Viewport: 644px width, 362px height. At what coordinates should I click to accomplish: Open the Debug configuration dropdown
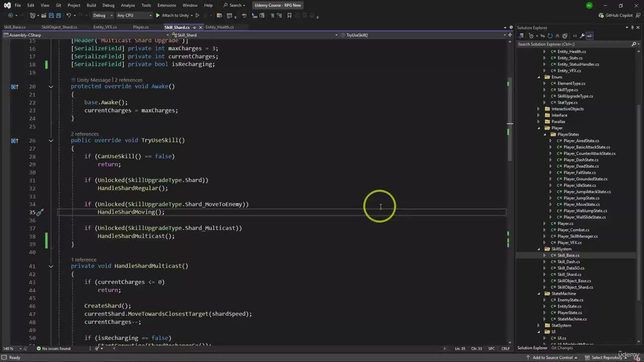[x=102, y=16]
